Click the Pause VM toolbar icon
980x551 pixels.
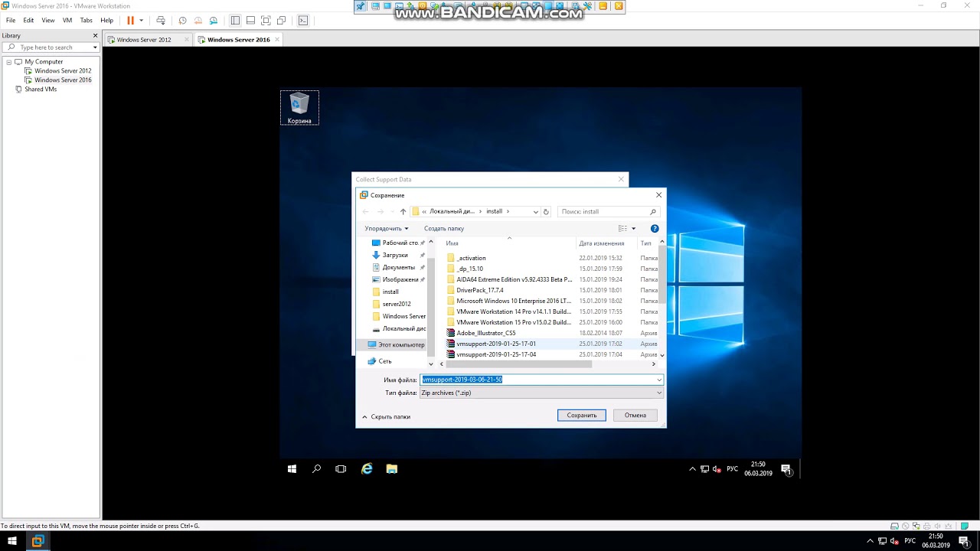click(130, 21)
